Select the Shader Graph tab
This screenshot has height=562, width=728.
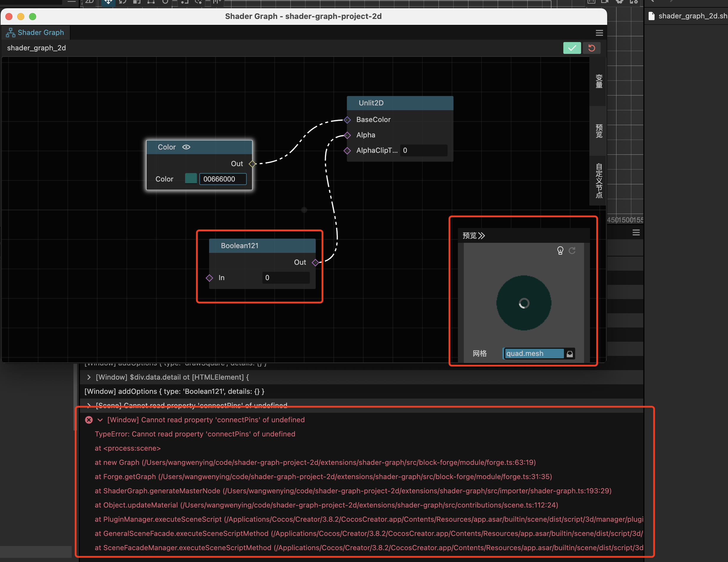(35, 33)
